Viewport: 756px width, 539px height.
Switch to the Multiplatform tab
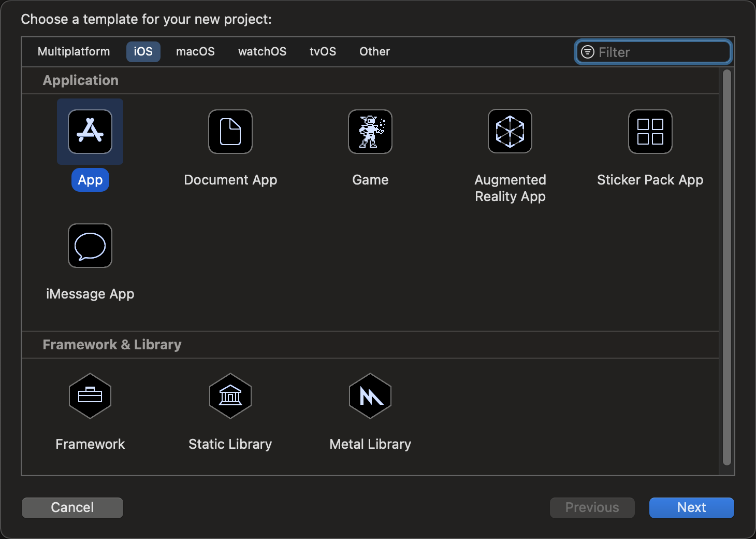pyautogui.click(x=74, y=52)
